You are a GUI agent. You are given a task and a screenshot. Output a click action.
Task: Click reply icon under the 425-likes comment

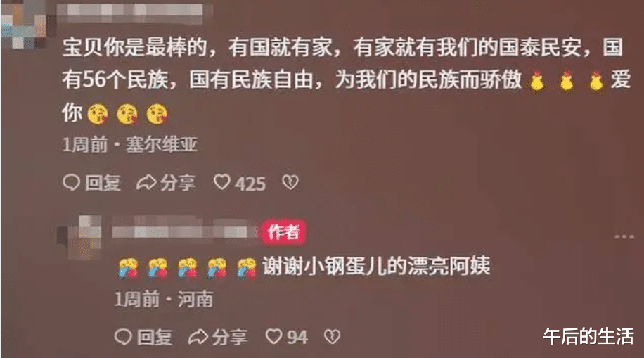click(71, 182)
